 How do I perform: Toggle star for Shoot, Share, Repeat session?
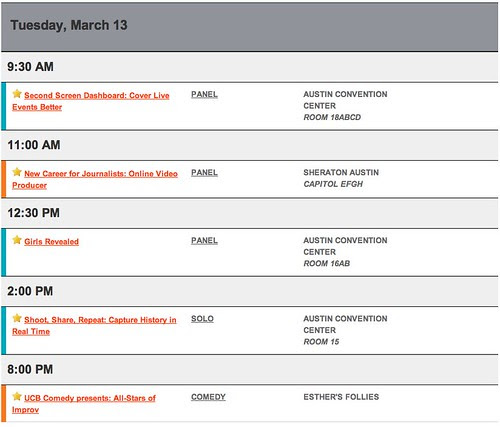(x=17, y=318)
